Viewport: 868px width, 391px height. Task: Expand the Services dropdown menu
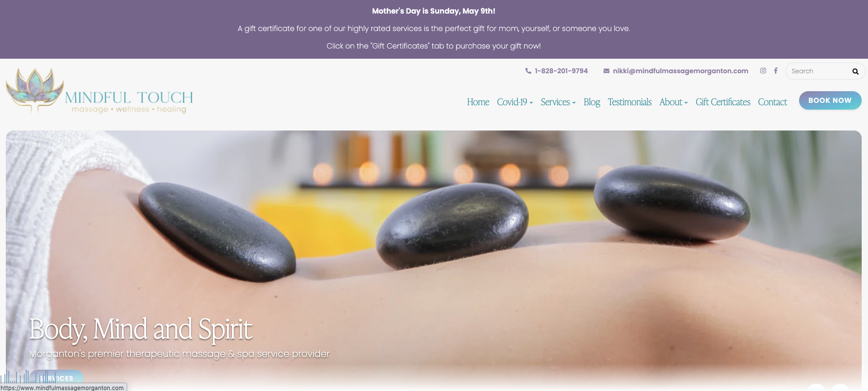click(558, 102)
